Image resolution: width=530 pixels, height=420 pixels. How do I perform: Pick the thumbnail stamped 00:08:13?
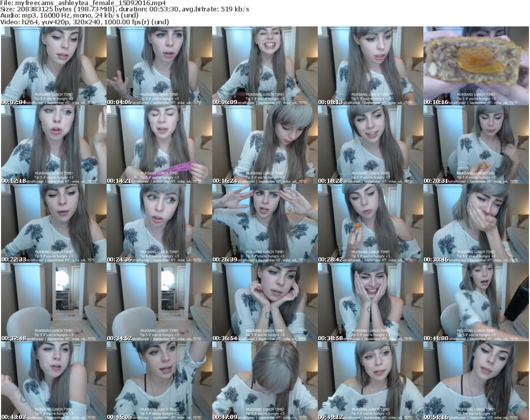[371, 66]
